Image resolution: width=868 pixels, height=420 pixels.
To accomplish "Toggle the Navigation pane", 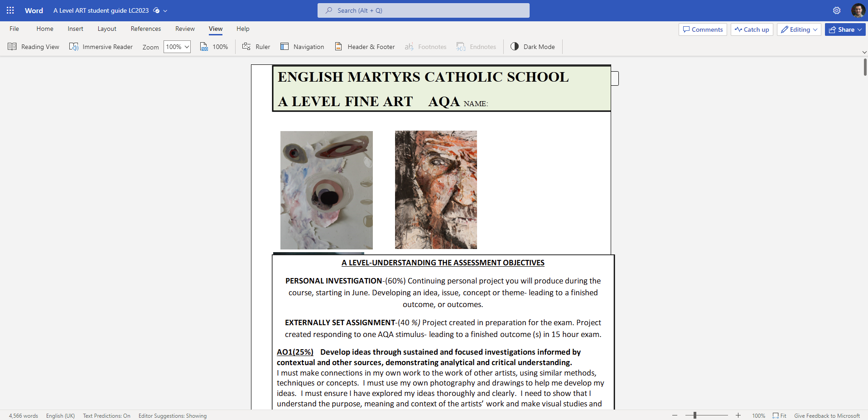I will pos(302,47).
